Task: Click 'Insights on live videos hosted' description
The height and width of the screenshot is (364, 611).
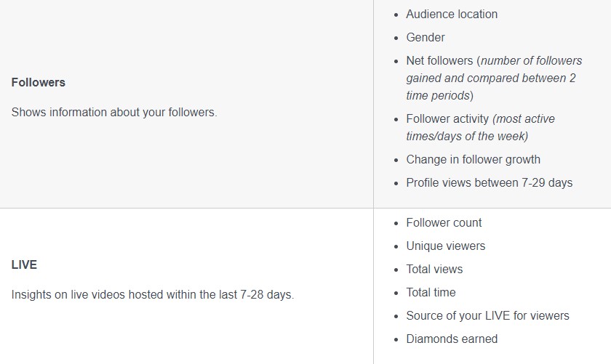Action: pos(153,295)
